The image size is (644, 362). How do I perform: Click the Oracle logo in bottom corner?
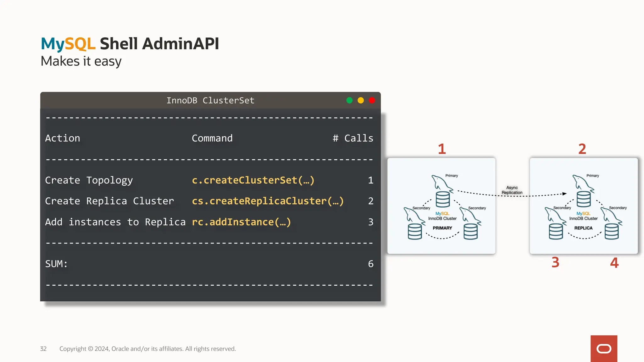(x=604, y=348)
